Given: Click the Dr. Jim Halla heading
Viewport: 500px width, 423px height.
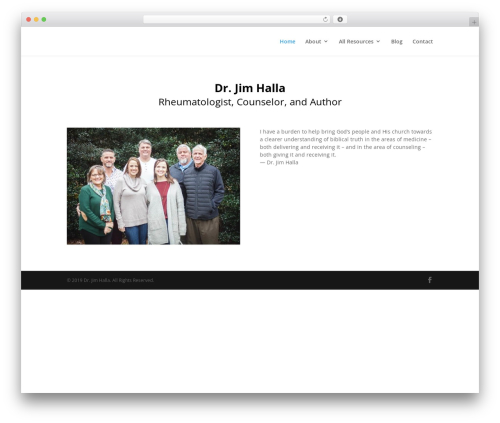Looking at the screenshot, I should [x=250, y=88].
